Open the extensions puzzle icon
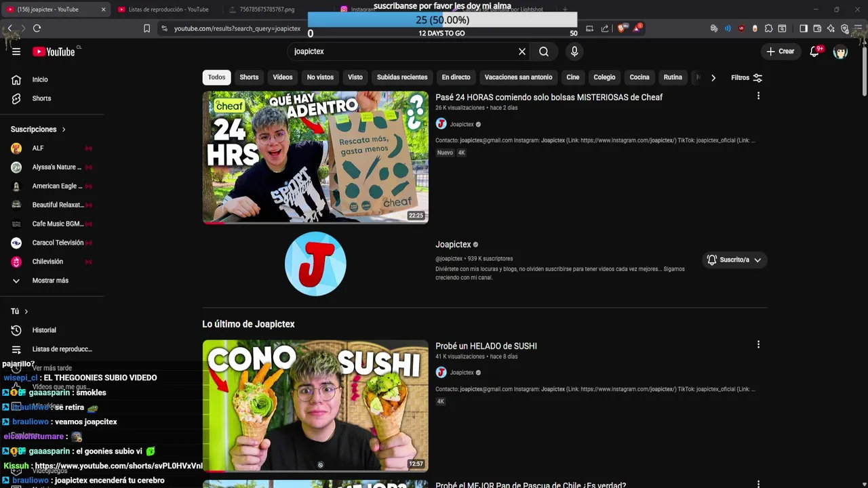 pos(768,28)
